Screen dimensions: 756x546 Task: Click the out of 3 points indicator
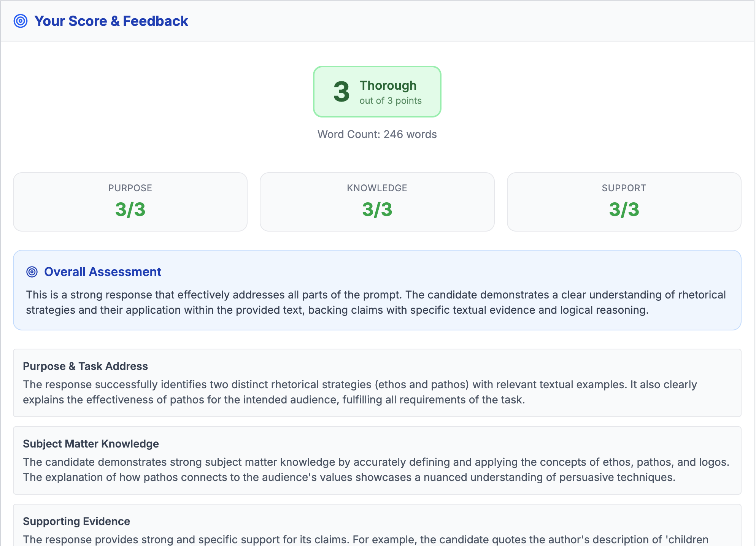coord(390,100)
